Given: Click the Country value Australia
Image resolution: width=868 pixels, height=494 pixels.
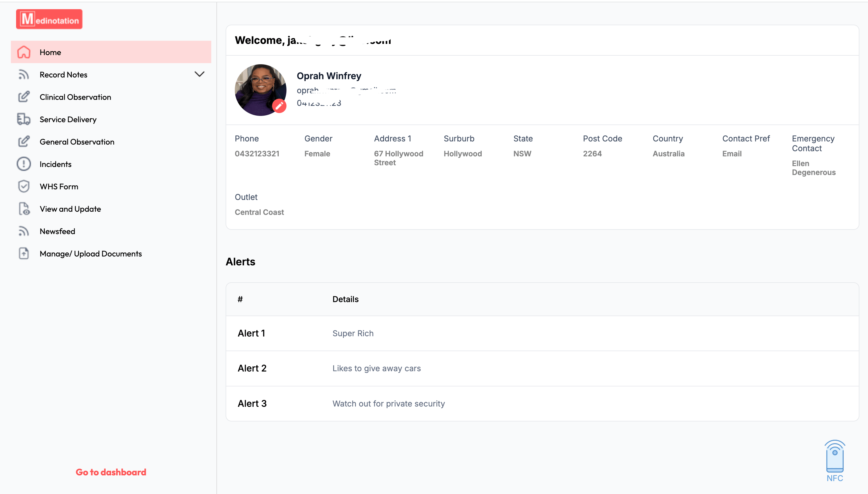Looking at the screenshot, I should [669, 154].
